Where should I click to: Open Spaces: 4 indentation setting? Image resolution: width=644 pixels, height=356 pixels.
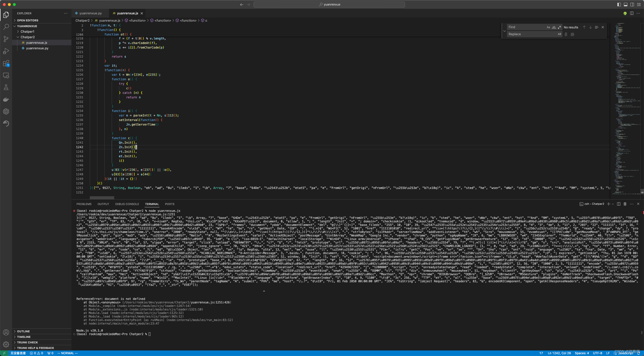point(582,353)
